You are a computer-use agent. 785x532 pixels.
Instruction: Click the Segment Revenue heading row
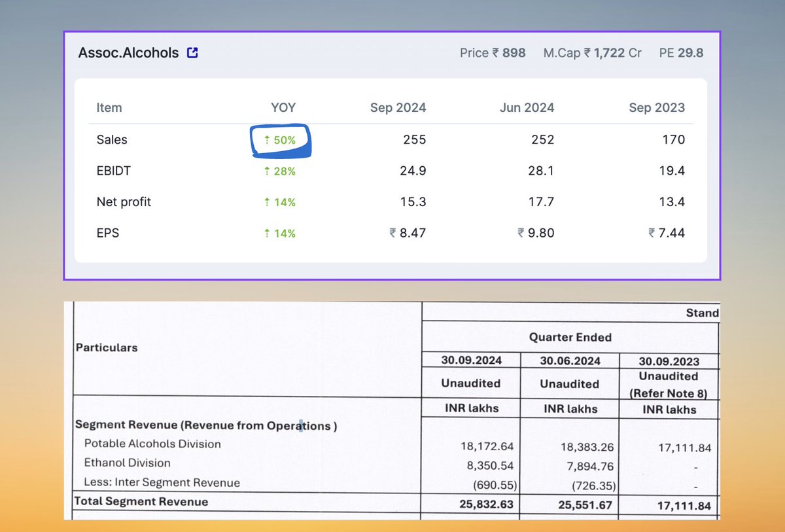point(206,425)
